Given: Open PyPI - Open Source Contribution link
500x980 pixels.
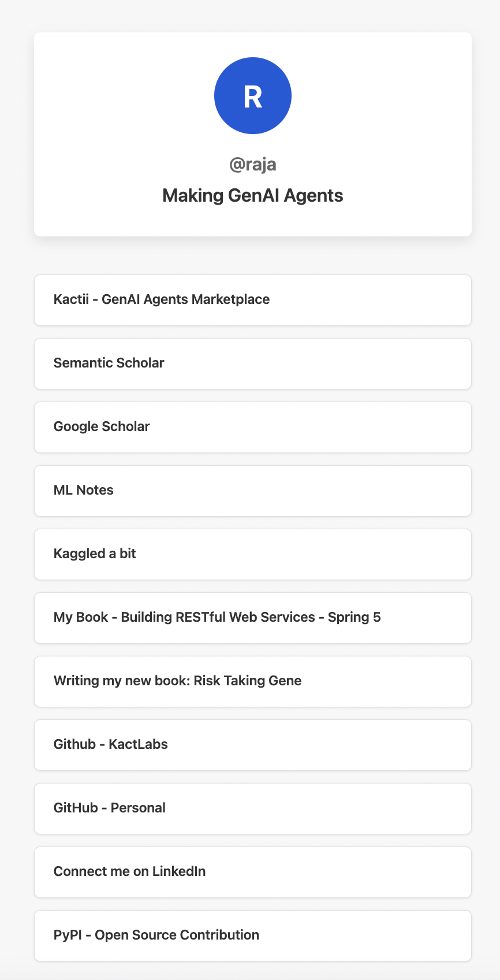Looking at the screenshot, I should (x=253, y=936).
